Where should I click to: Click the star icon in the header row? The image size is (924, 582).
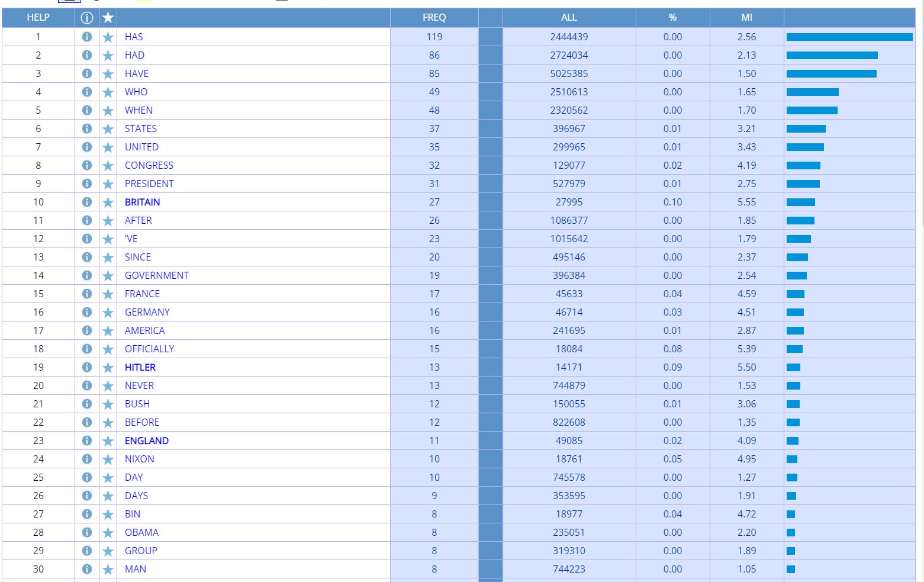[108, 18]
